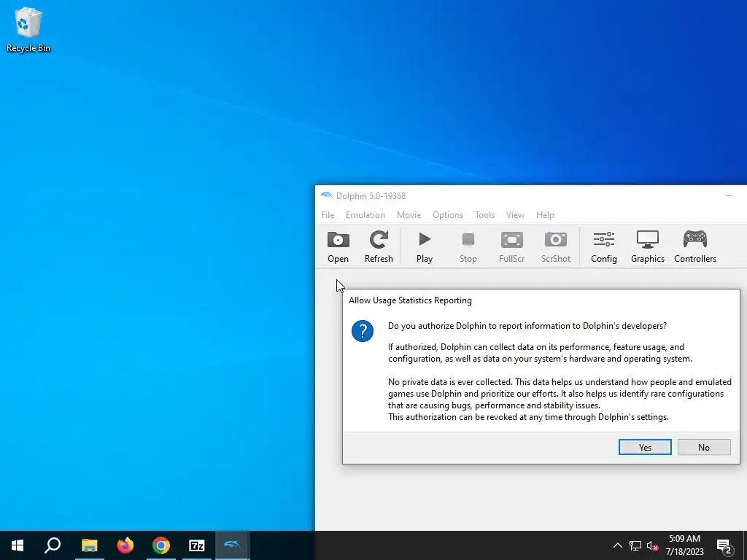Click the 'Allow Usage Statistics Reporting' title text

pos(410,300)
